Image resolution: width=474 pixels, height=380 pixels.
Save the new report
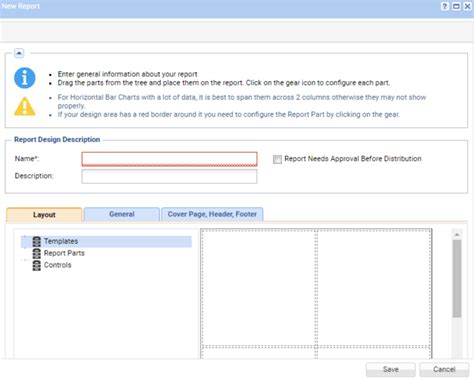(391, 369)
